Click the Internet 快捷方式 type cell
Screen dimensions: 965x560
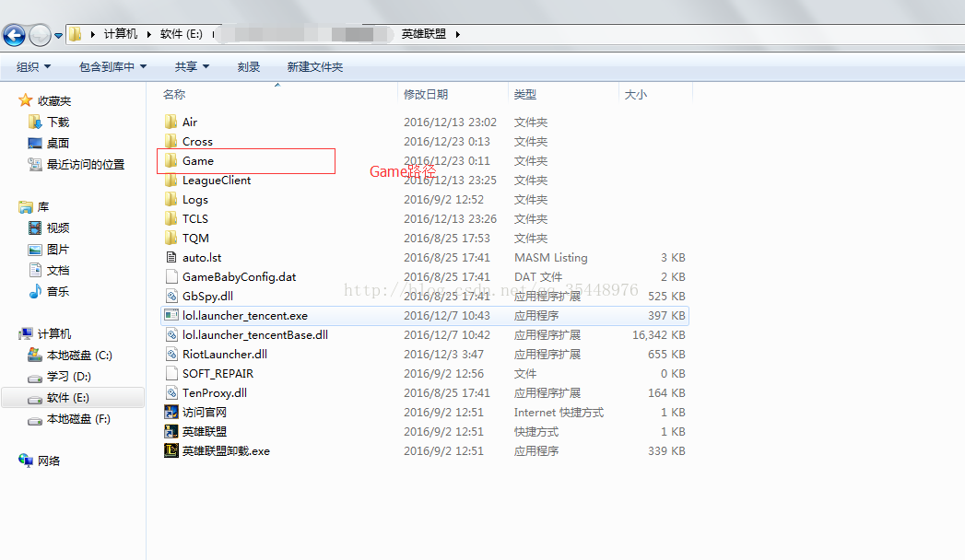[559, 413]
